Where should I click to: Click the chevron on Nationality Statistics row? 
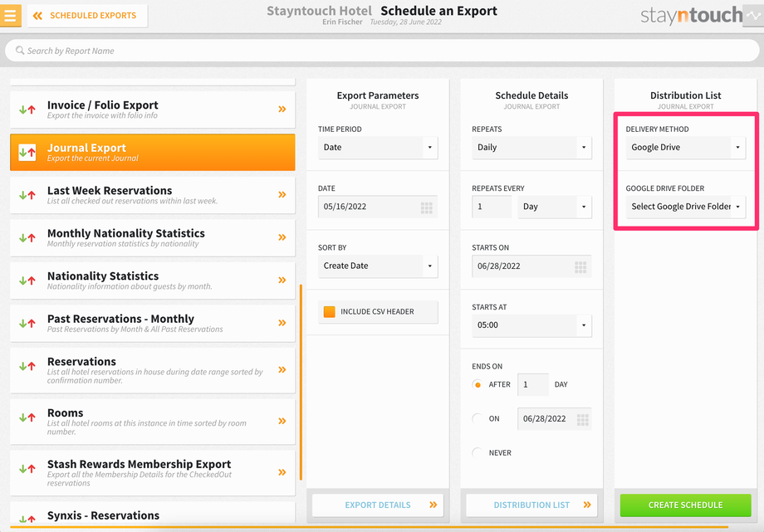(x=282, y=281)
